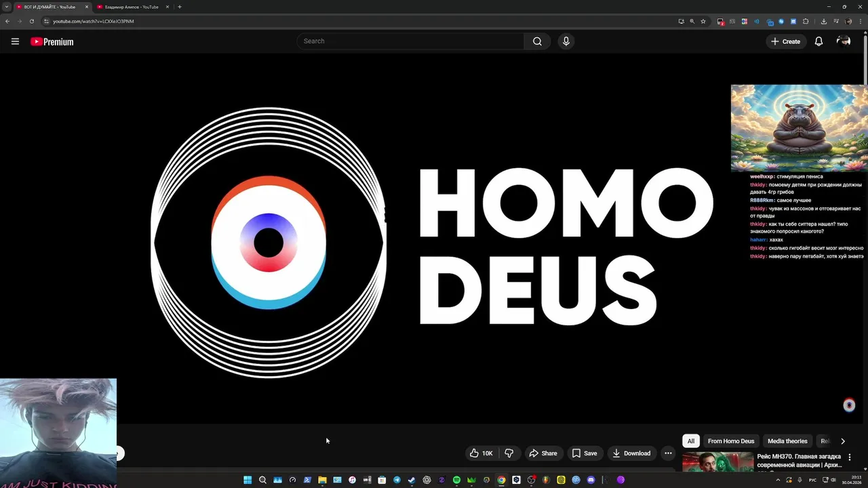Click the Share button
This screenshot has height=488, width=868.
click(x=543, y=453)
